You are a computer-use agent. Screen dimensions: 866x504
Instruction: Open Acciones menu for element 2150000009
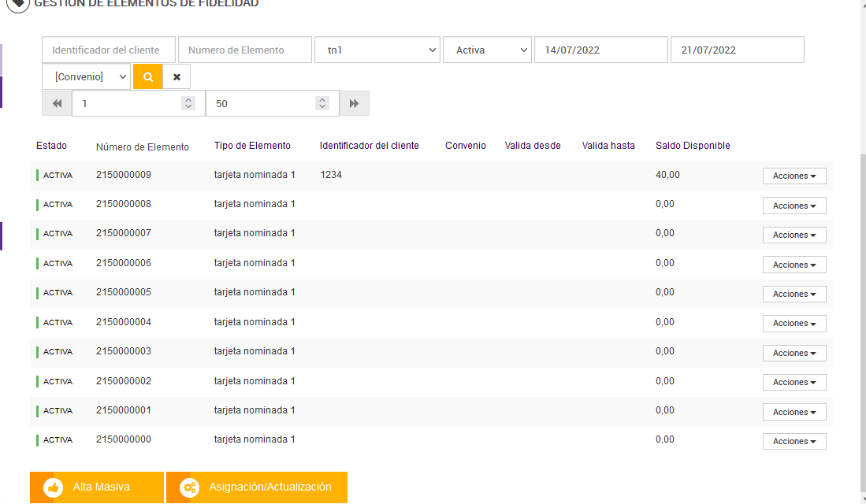click(794, 176)
